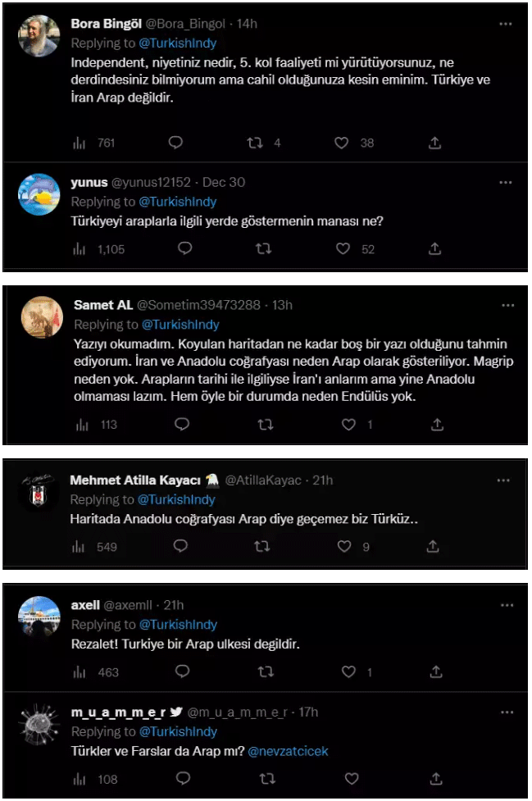Screen dimensions: 532x801
Task: Retweet Bora Bingöl's tweet
Action: pyautogui.click(x=256, y=143)
